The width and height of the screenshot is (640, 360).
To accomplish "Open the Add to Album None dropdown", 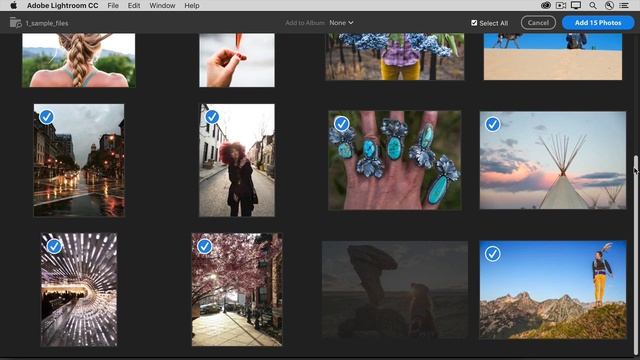I will (341, 23).
